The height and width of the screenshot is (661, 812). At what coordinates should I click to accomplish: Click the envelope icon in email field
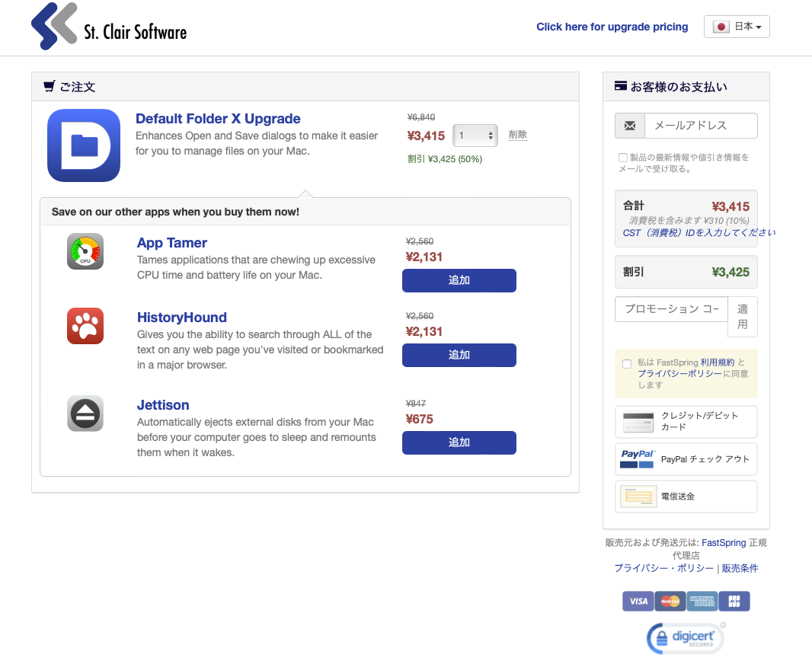630,126
